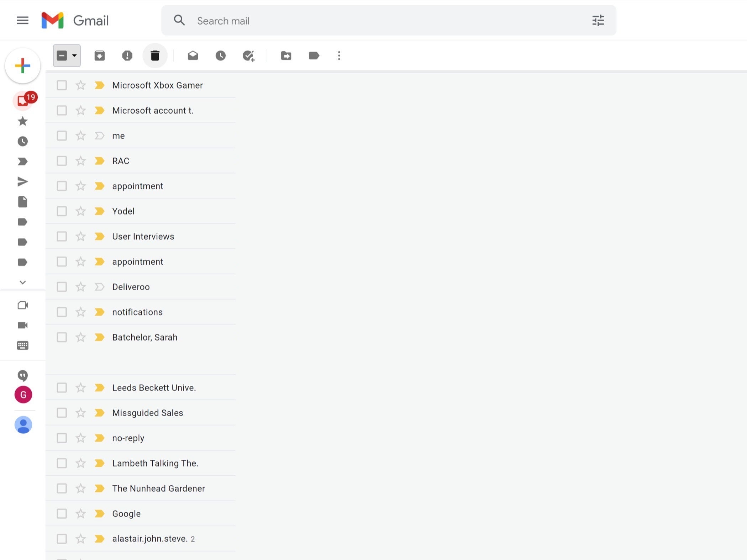Open the Move to folder icon
This screenshot has height=560, width=747.
click(286, 56)
